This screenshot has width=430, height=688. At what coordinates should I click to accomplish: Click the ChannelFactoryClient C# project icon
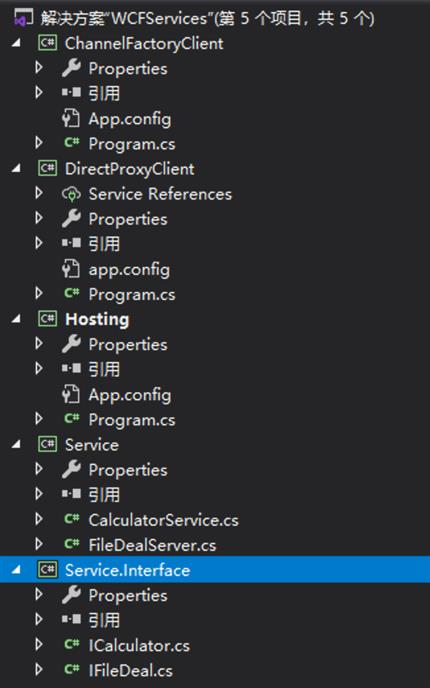coord(47,43)
